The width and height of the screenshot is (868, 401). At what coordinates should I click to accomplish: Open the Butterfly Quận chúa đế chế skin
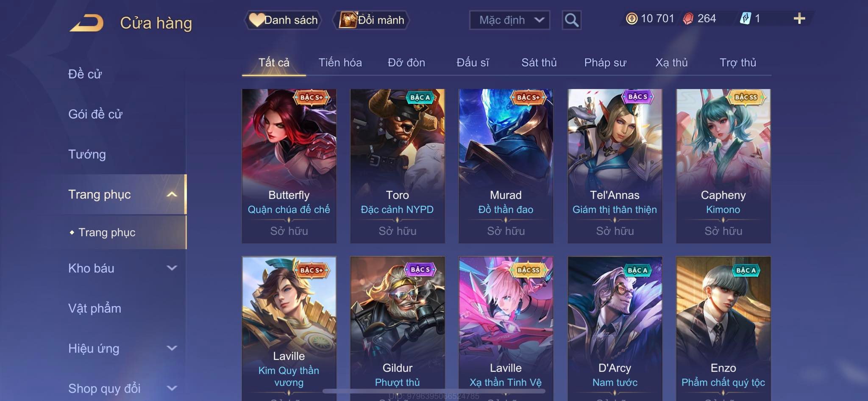click(x=289, y=166)
